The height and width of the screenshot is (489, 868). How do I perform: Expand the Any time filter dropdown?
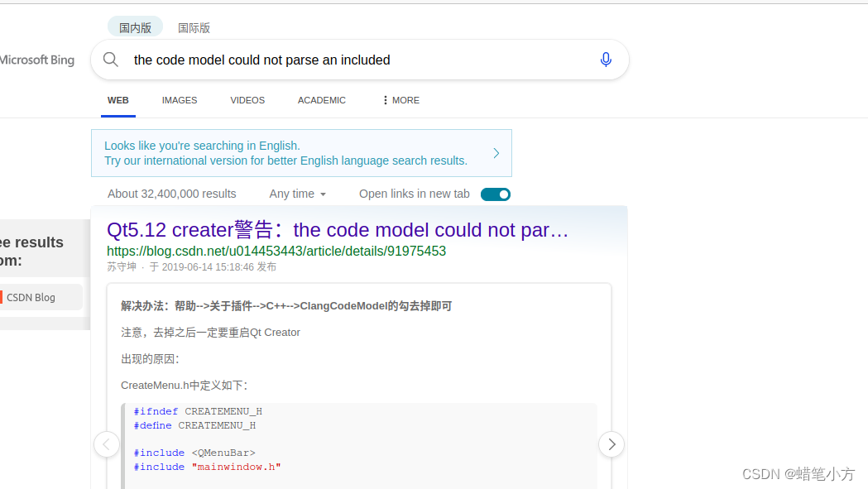(298, 194)
